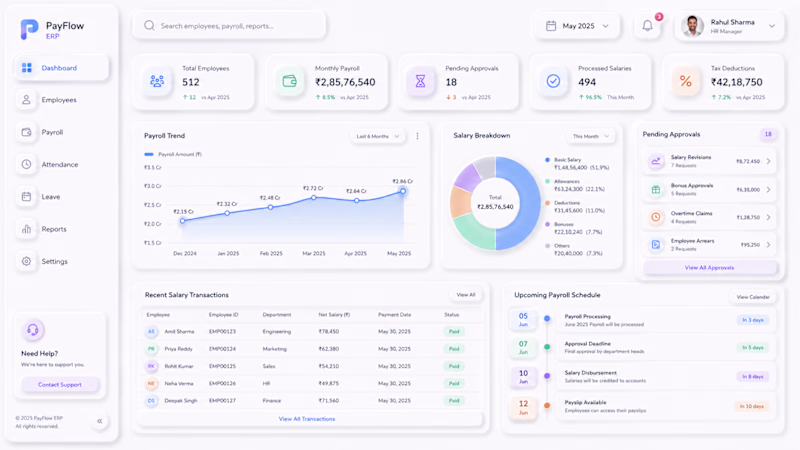This screenshot has width=800, height=450.
Task: Collapse the sidebar using the double-chevron icon
Action: [x=99, y=421]
